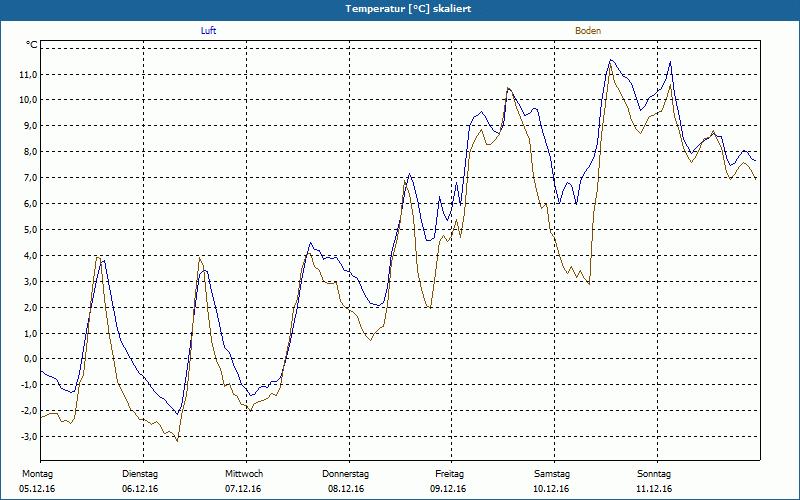Click the 2,0 y-axis value
Image resolution: width=800 pixels, height=500 pixels.
(30, 308)
